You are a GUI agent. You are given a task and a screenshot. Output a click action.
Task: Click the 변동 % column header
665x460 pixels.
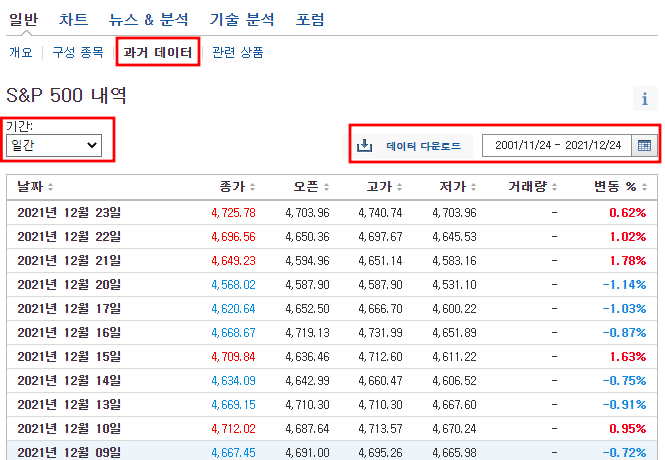pyautogui.click(x=615, y=187)
